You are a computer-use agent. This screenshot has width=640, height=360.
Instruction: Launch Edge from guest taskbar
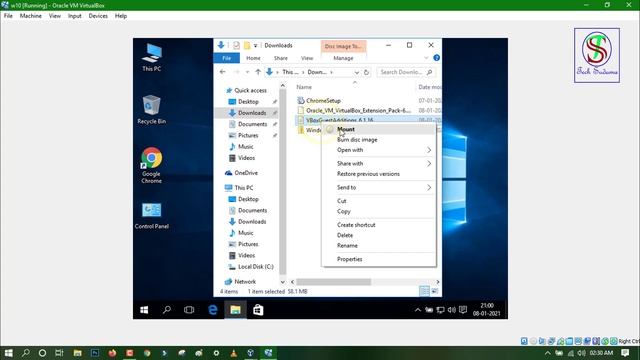point(213,310)
